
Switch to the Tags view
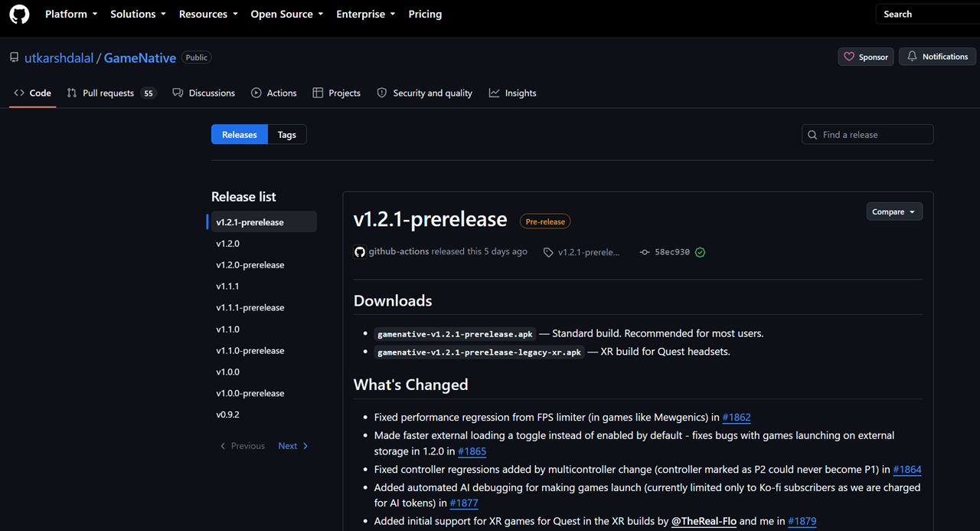tap(287, 135)
